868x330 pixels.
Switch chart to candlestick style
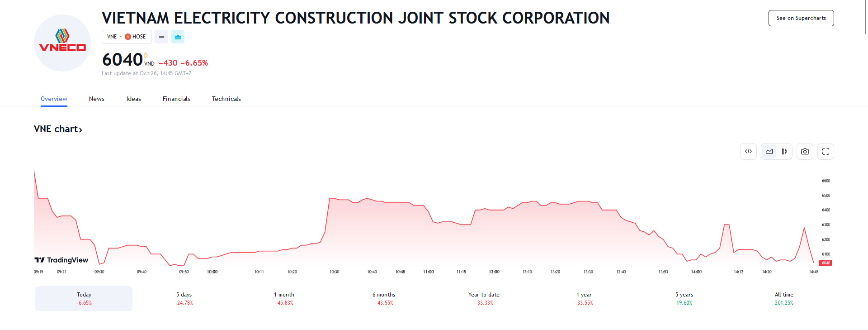pos(784,152)
